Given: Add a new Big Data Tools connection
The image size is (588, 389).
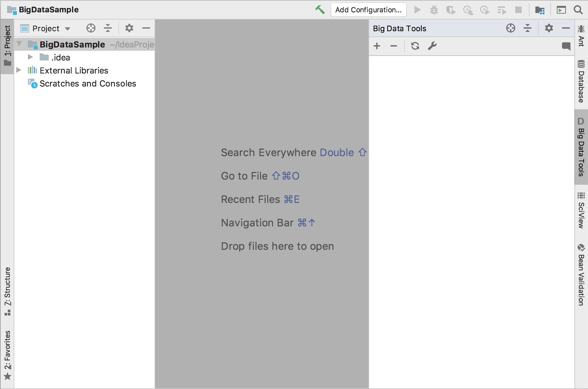Looking at the screenshot, I should pyautogui.click(x=377, y=46).
